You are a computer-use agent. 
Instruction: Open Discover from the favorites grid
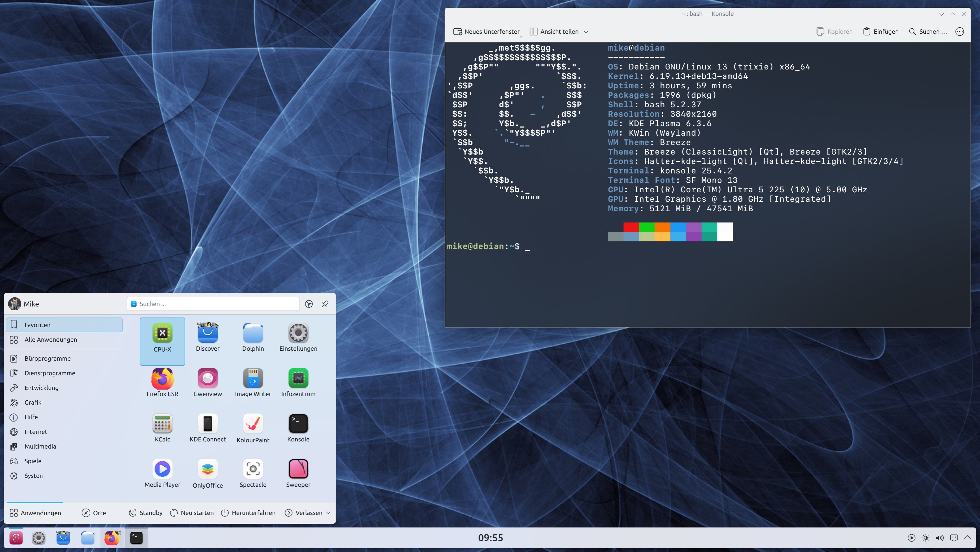pos(208,337)
